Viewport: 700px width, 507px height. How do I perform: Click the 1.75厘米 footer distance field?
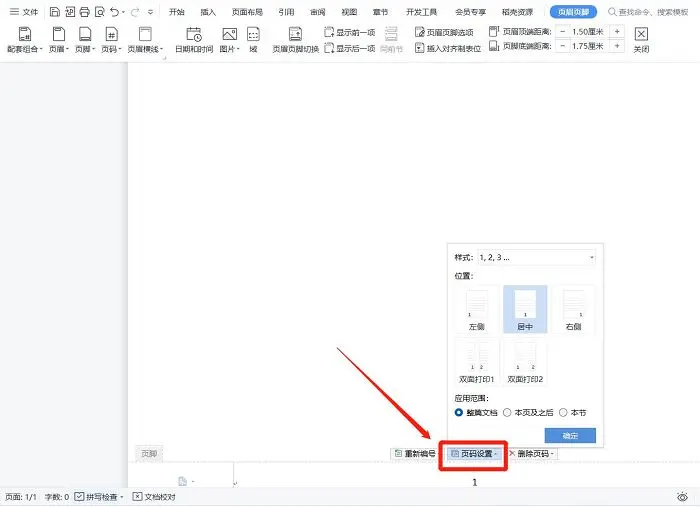589,46
